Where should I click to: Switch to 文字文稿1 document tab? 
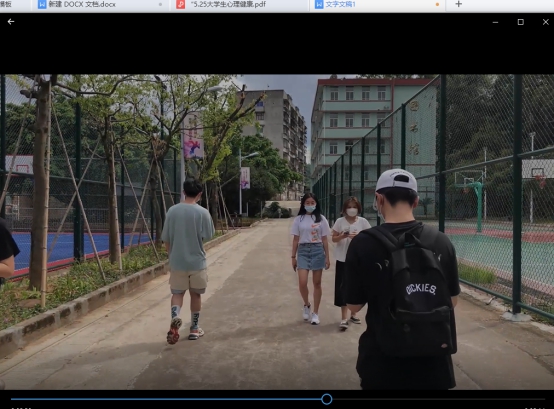pyautogui.click(x=340, y=5)
